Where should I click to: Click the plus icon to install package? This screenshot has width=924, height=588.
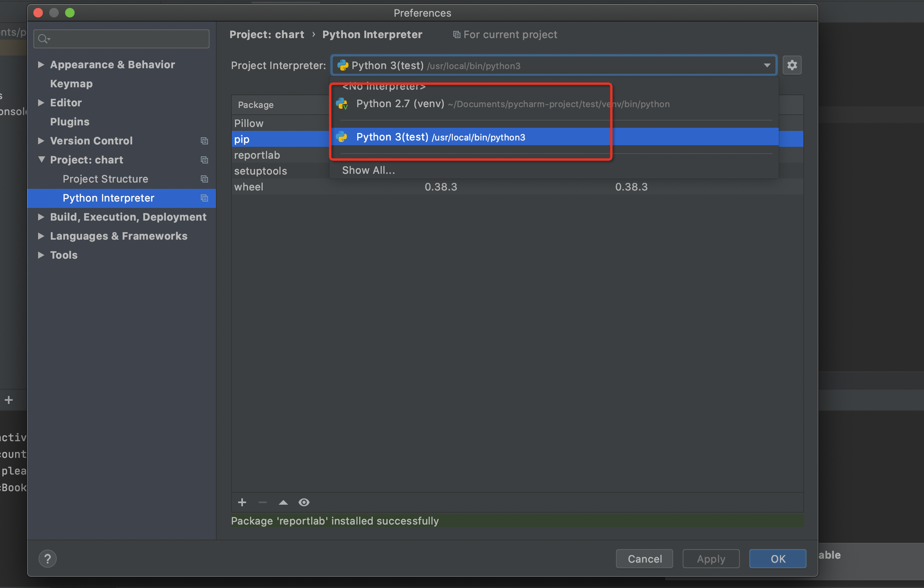pyautogui.click(x=242, y=502)
